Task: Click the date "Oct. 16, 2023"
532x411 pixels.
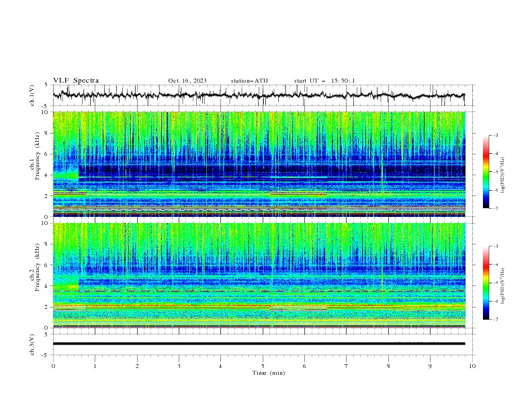Action: click(187, 81)
